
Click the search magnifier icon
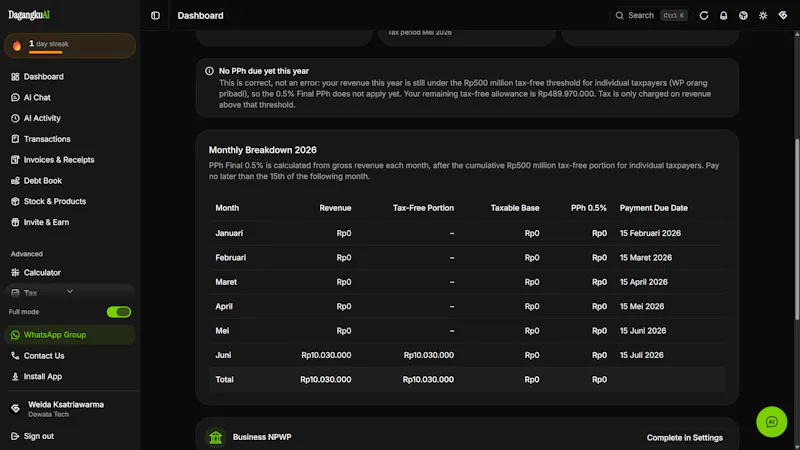(x=619, y=16)
